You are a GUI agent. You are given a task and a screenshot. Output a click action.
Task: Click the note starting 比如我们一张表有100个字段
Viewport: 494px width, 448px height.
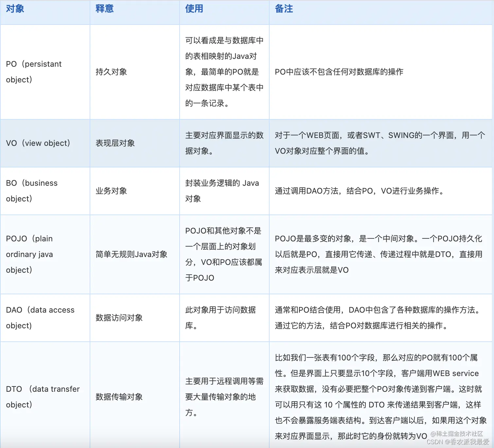pos(381,397)
